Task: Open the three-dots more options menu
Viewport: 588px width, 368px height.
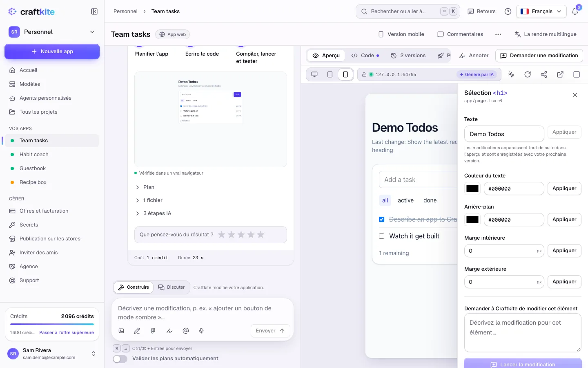Action: pos(498,34)
